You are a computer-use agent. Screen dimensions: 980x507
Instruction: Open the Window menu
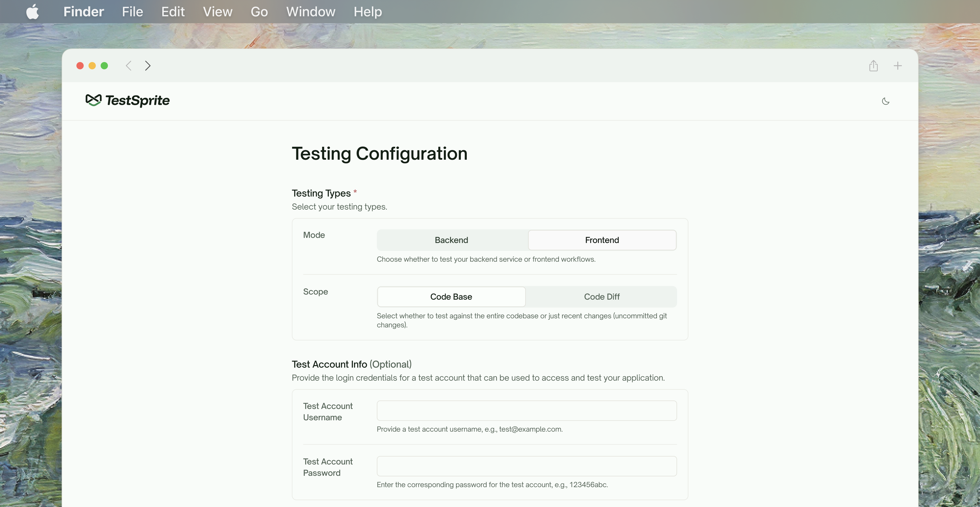click(311, 11)
